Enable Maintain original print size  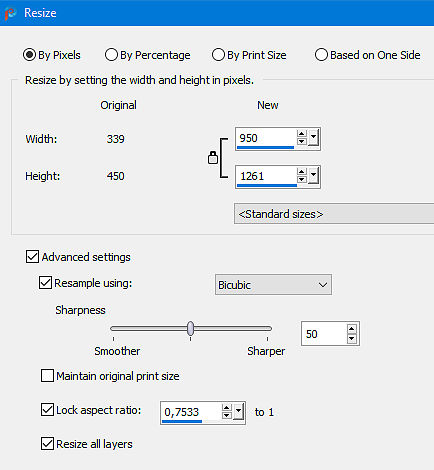click(47, 376)
